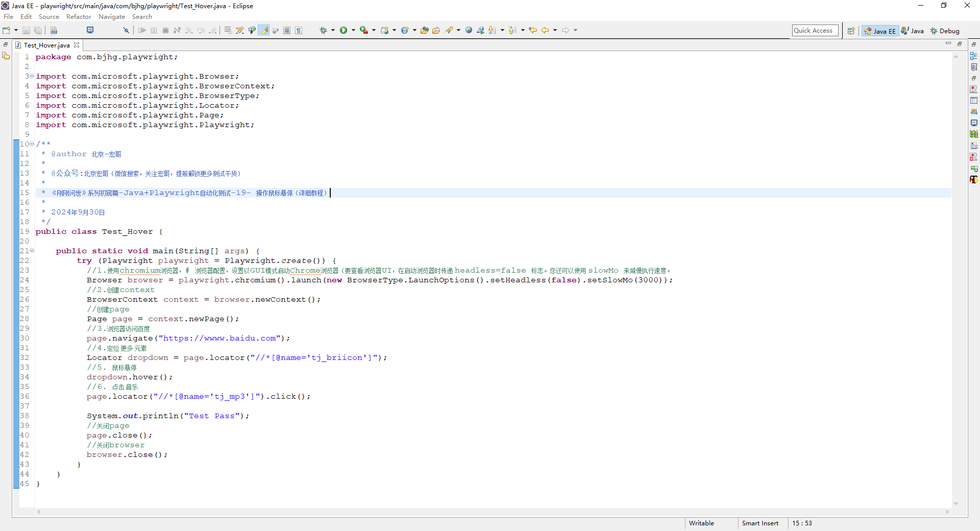The image size is (980, 531).
Task: Open the Refactor menu
Action: click(79, 17)
